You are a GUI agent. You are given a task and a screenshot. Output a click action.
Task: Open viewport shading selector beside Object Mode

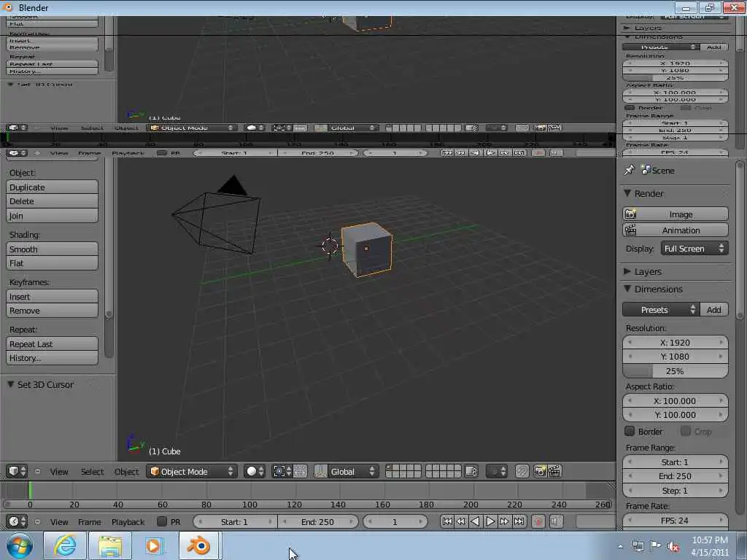(x=255, y=472)
